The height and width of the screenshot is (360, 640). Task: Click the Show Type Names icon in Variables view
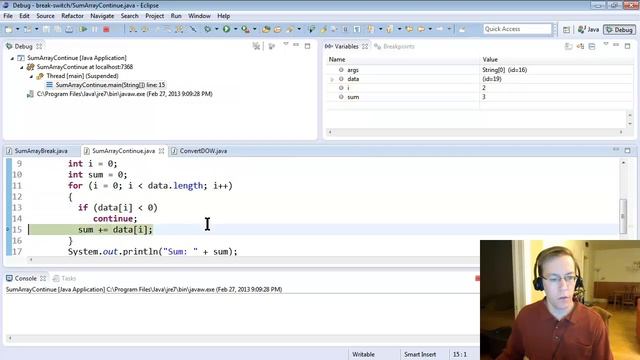568,46
